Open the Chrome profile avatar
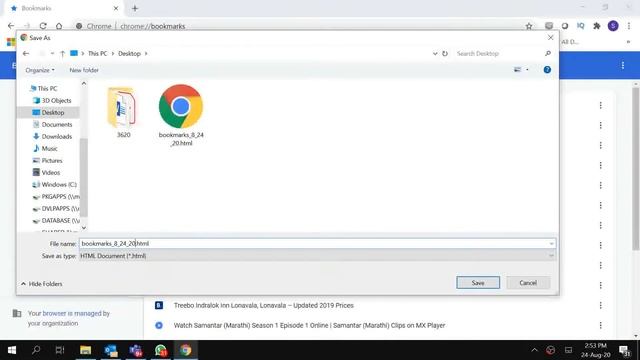The width and height of the screenshot is (640, 360). click(x=613, y=26)
